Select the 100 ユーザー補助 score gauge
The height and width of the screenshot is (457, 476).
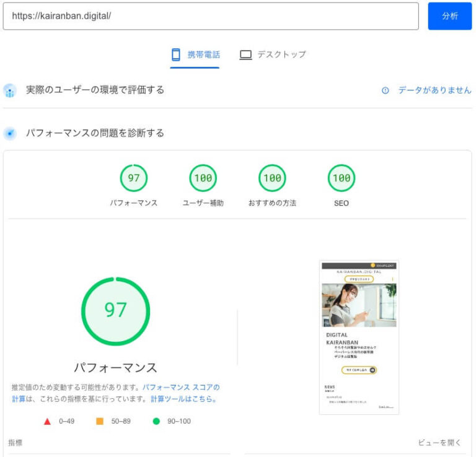[203, 178]
